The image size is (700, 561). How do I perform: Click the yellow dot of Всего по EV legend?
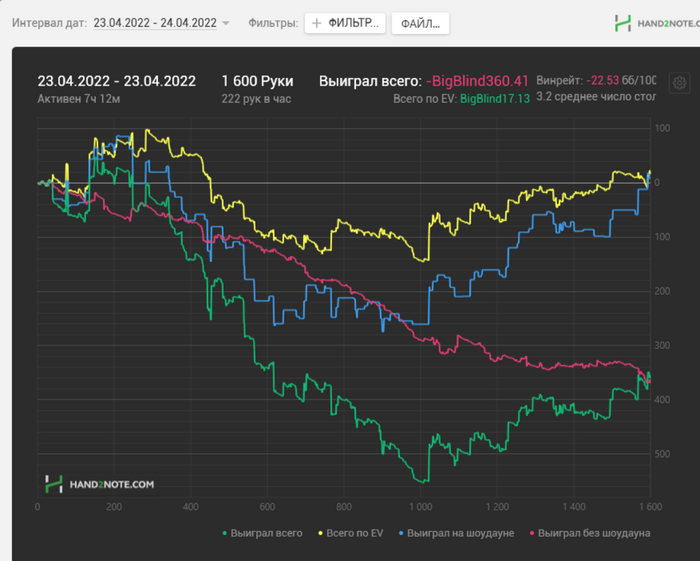point(320,533)
